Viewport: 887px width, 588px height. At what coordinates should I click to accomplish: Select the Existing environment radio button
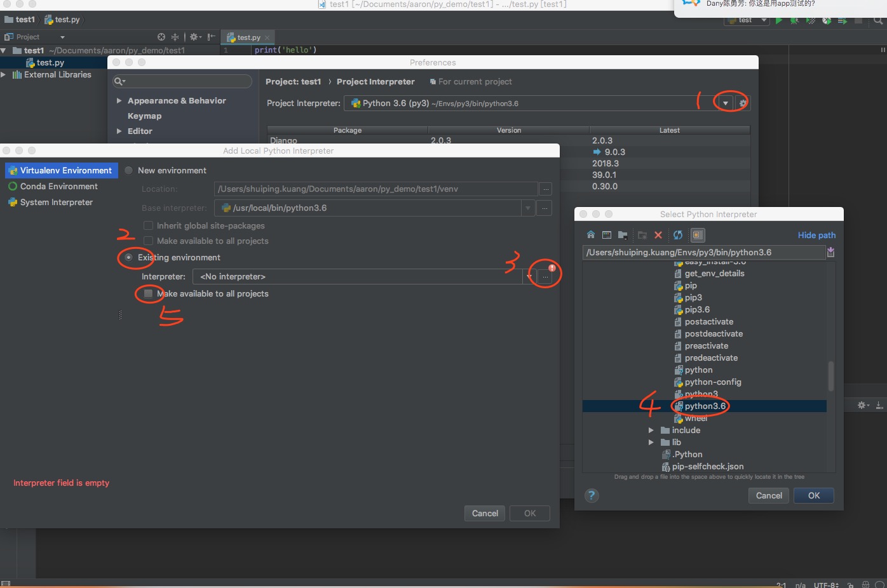[x=129, y=257]
